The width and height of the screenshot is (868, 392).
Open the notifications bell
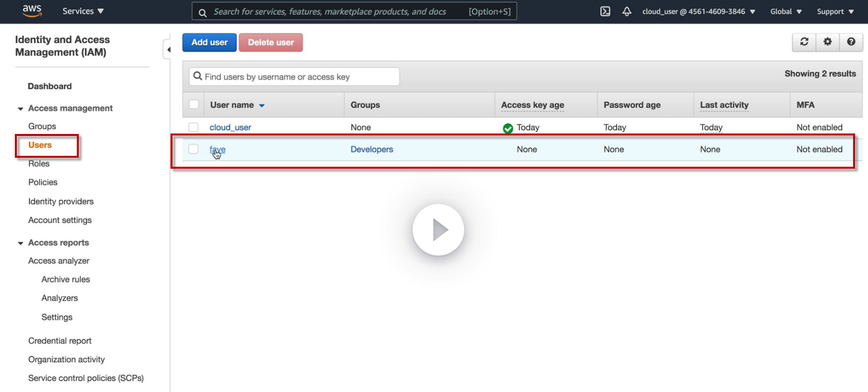coord(627,11)
